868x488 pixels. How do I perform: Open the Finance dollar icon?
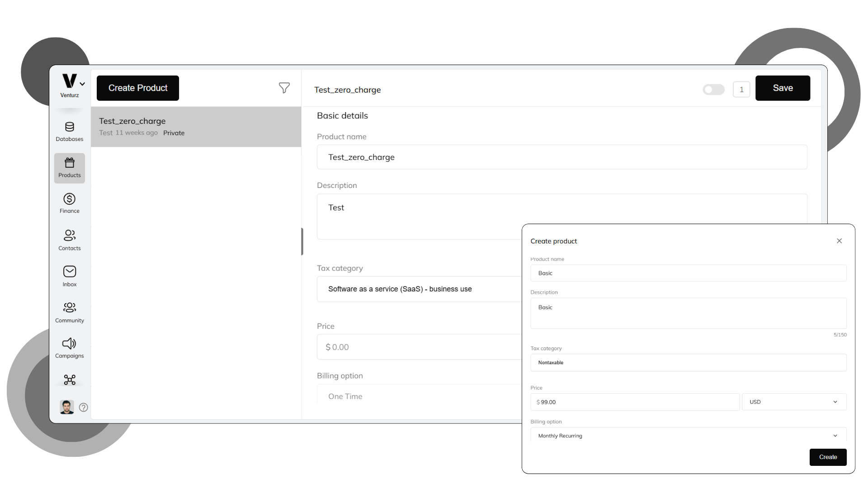pos(69,203)
